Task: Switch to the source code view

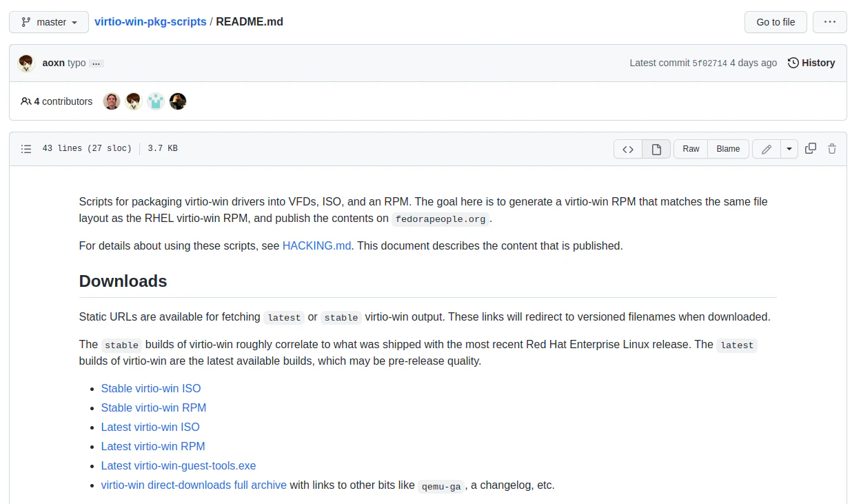Action: (628, 149)
